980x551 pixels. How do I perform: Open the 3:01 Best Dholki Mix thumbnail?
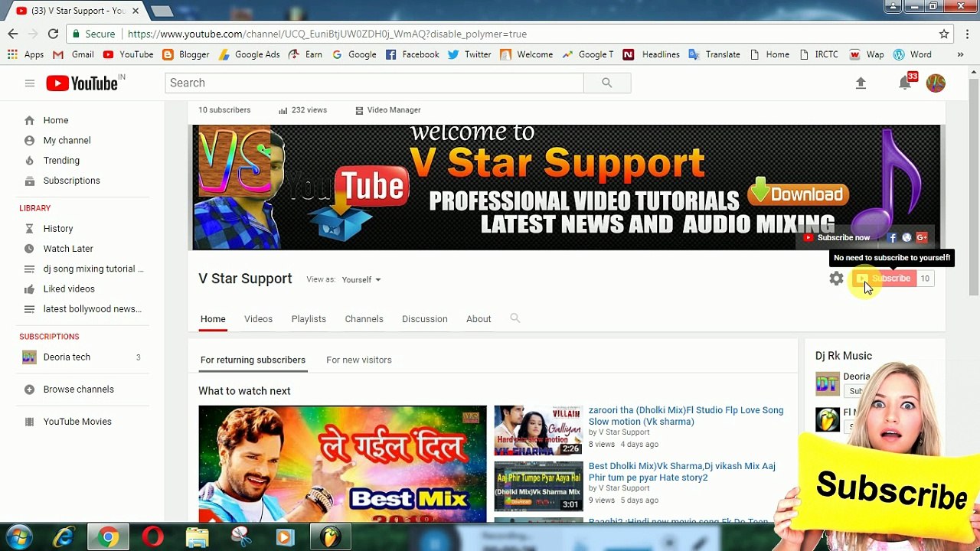538,486
